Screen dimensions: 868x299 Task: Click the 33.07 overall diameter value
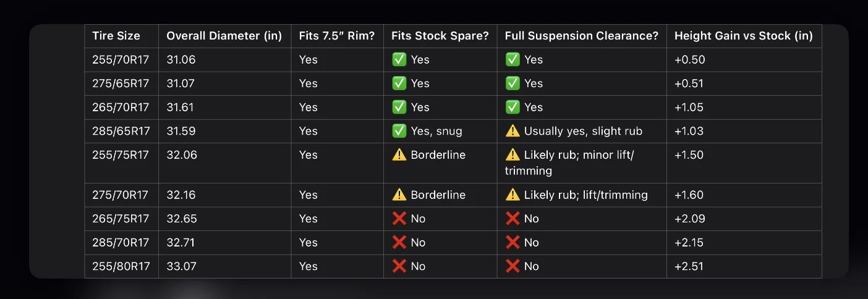coord(182,266)
